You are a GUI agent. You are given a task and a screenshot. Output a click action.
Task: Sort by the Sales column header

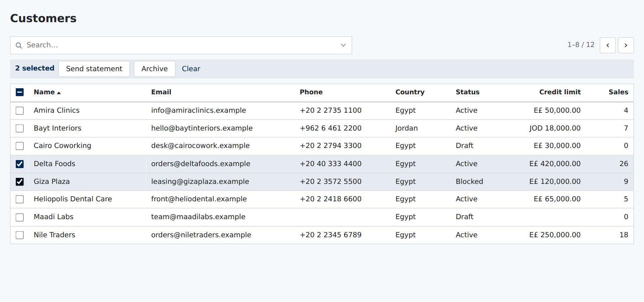[619, 92]
